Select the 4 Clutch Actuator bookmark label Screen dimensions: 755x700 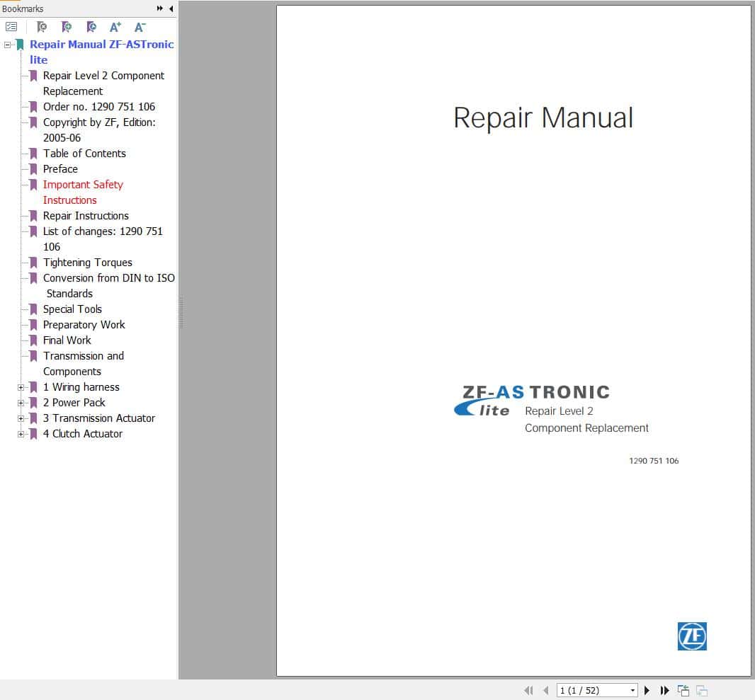tap(82, 434)
